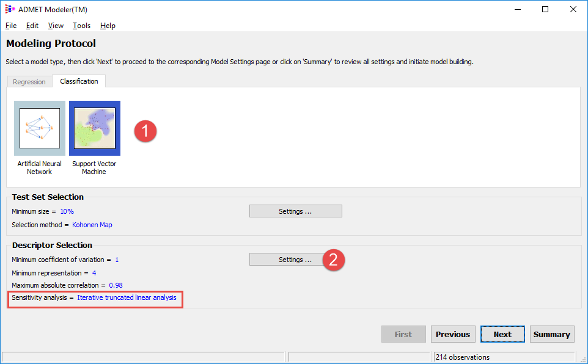The height and width of the screenshot is (364, 588).
Task: Click the 'Minimum coefficient of variation =' label
Action: point(62,260)
